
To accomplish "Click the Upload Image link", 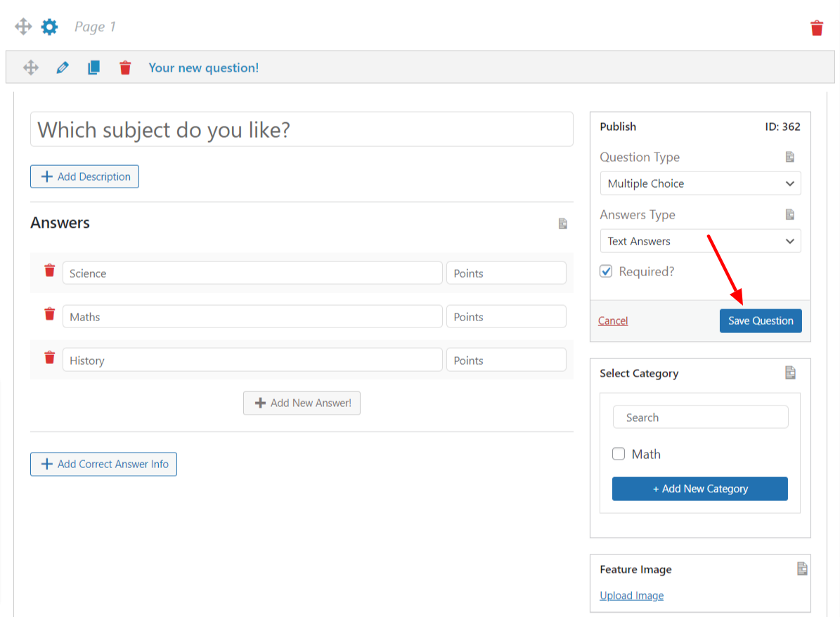I will [x=632, y=596].
